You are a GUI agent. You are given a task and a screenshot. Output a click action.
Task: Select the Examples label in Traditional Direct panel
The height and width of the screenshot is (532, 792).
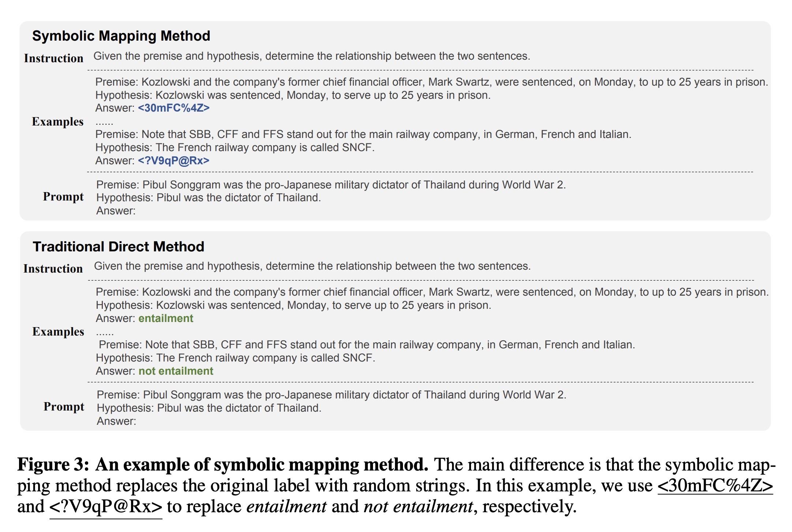point(58,331)
